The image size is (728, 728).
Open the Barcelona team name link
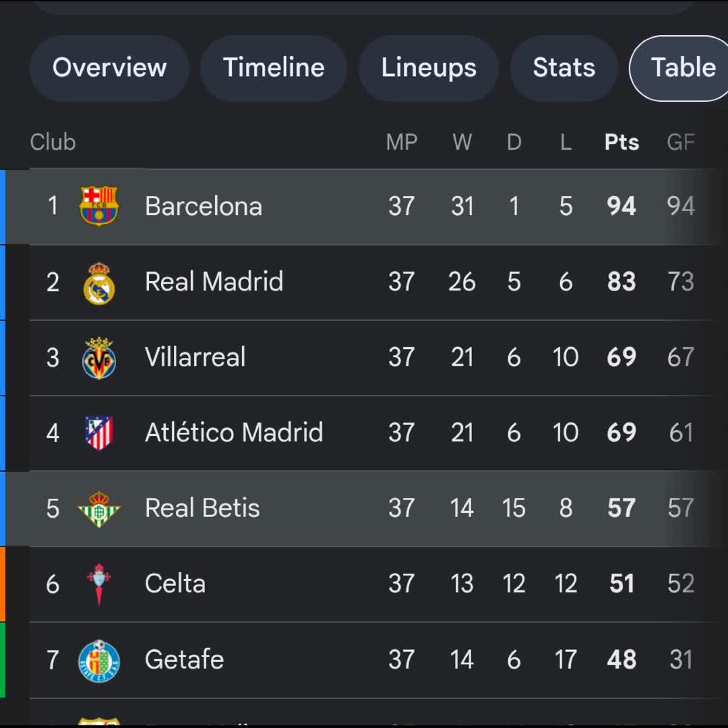click(x=204, y=206)
